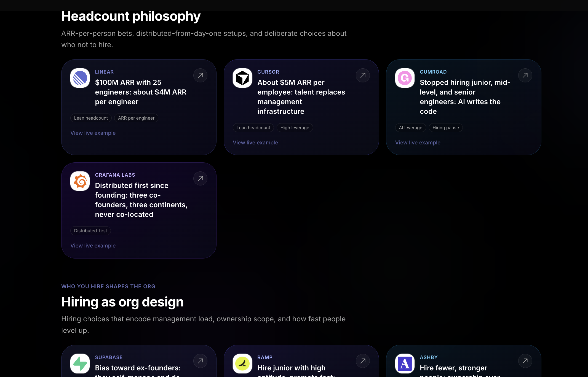
Task: Click the Gumroad logo icon
Action: (405, 78)
